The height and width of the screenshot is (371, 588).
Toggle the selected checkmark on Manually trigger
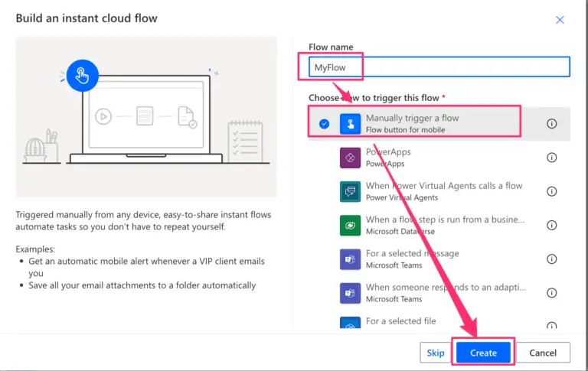(x=324, y=124)
